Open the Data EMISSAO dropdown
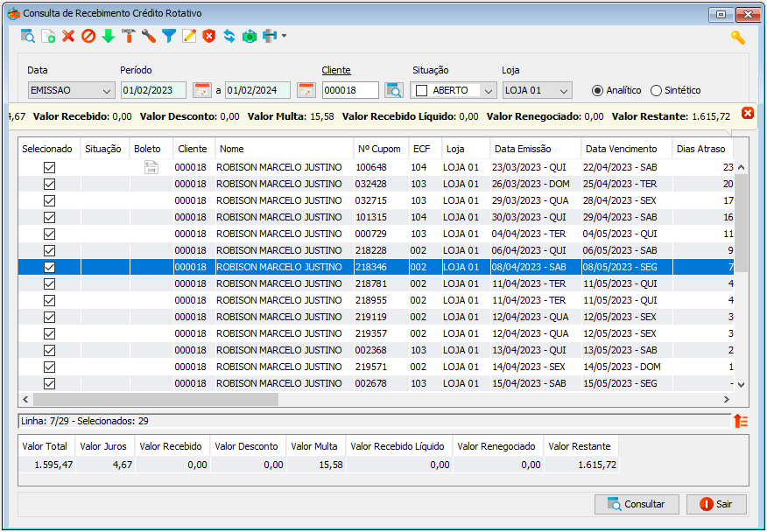Screen dimensions: 767x532 (x=72, y=90)
